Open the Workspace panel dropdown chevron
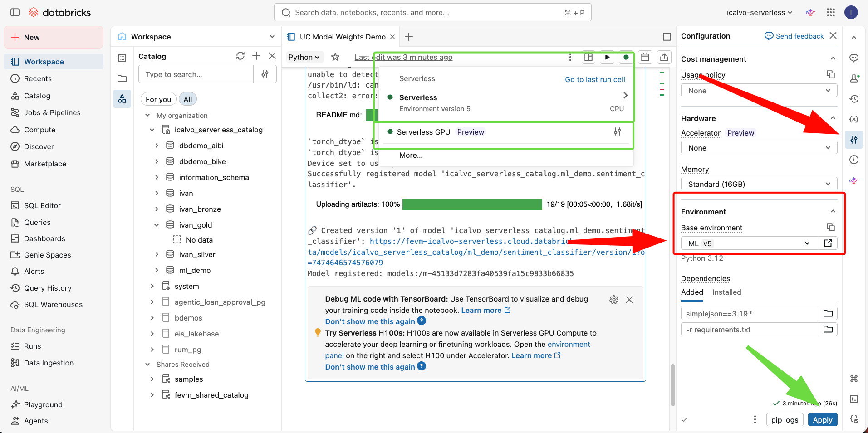 click(x=272, y=37)
